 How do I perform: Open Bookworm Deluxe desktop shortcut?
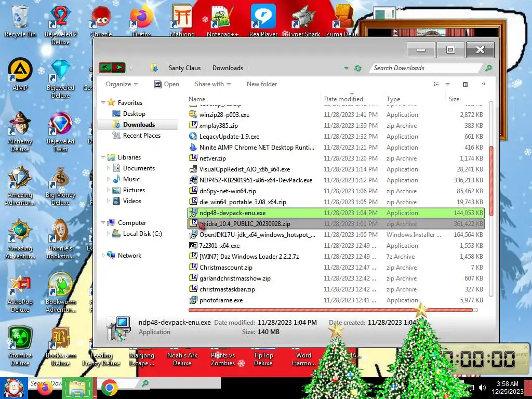point(60,347)
